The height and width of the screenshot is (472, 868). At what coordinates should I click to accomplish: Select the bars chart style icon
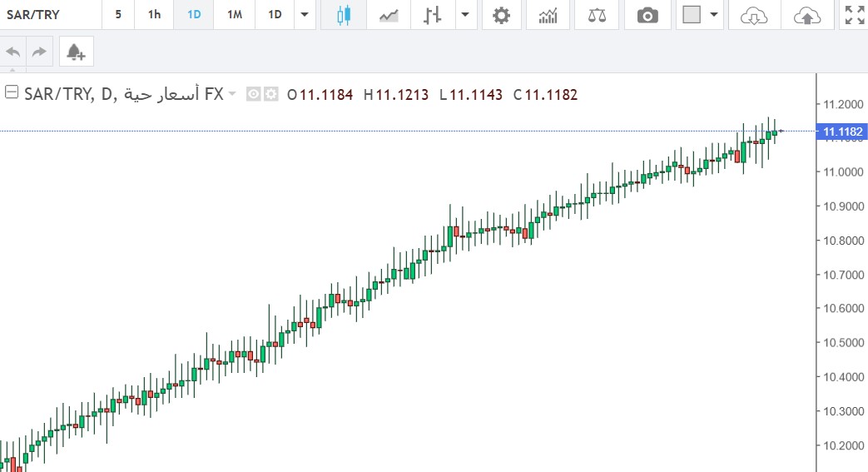pos(431,15)
